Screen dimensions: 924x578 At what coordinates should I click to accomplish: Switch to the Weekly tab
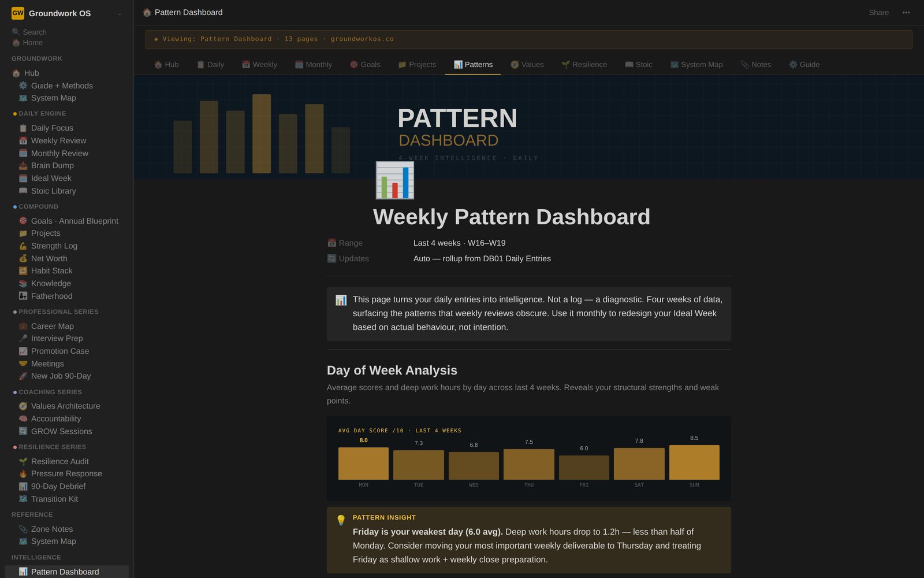point(259,65)
